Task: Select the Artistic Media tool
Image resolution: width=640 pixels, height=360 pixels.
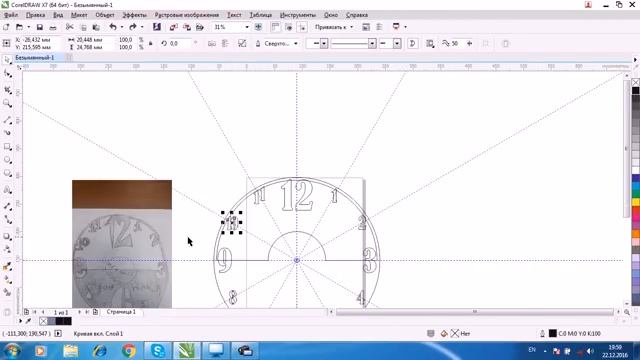Action: (x=7, y=133)
